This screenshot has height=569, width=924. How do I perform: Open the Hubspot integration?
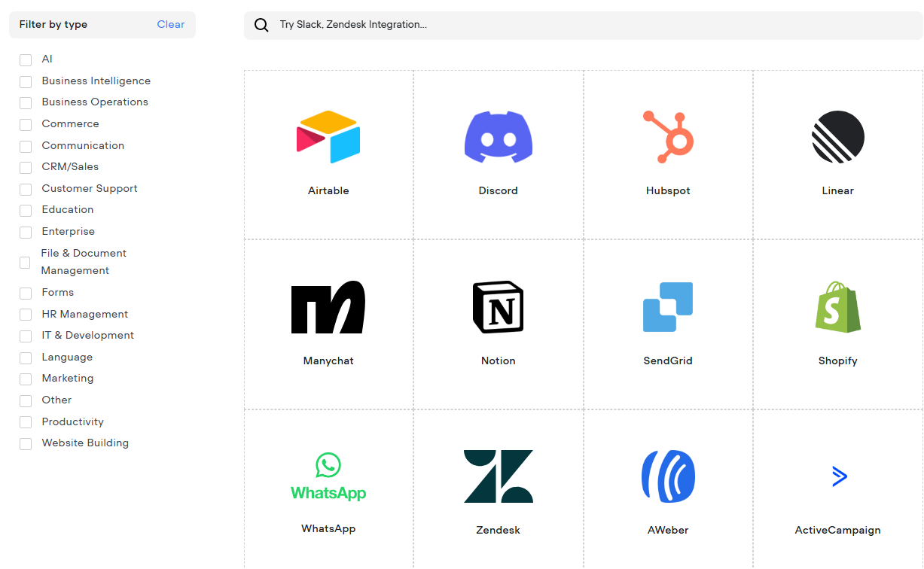point(668,137)
